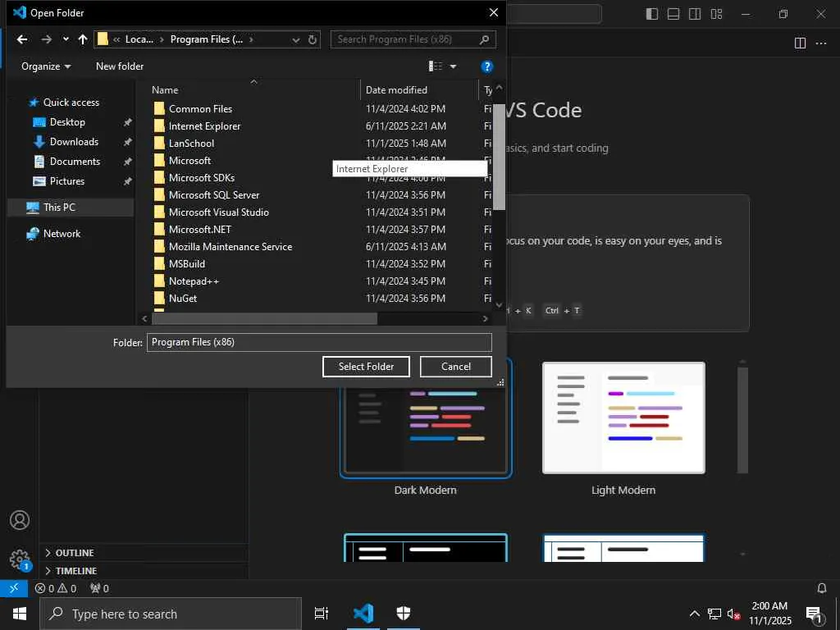The width and height of the screenshot is (840, 630).
Task: Click the forward navigation arrow
Action: 47,39
